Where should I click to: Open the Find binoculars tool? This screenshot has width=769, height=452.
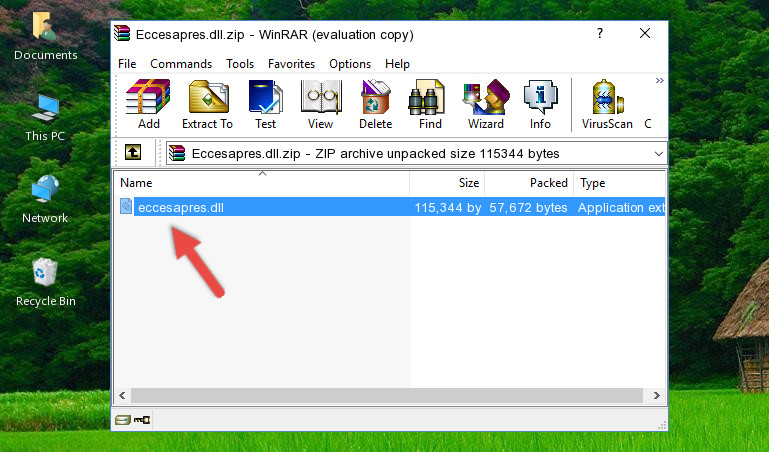430,104
